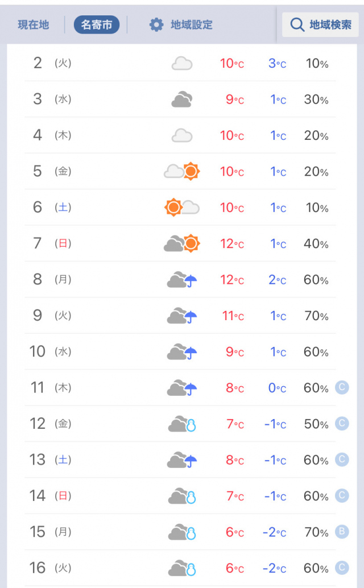Viewport: 364px width, 588px height.
Task: Tap the magnifier search icon
Action: tap(297, 25)
